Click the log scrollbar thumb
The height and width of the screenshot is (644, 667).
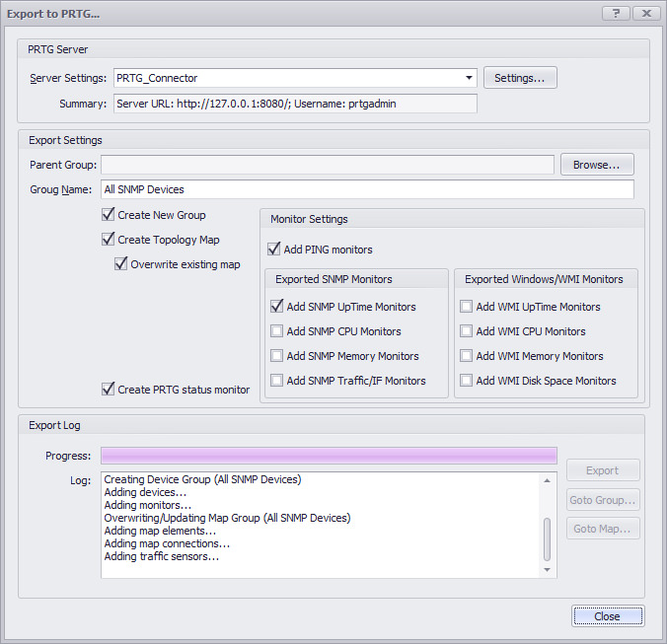point(547,539)
